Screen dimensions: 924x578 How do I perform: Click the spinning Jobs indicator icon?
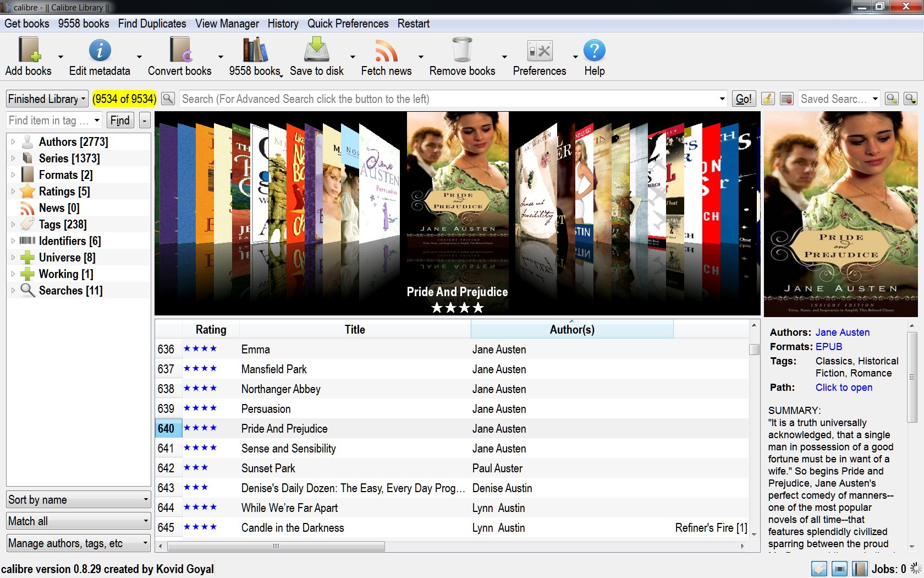tap(916, 569)
